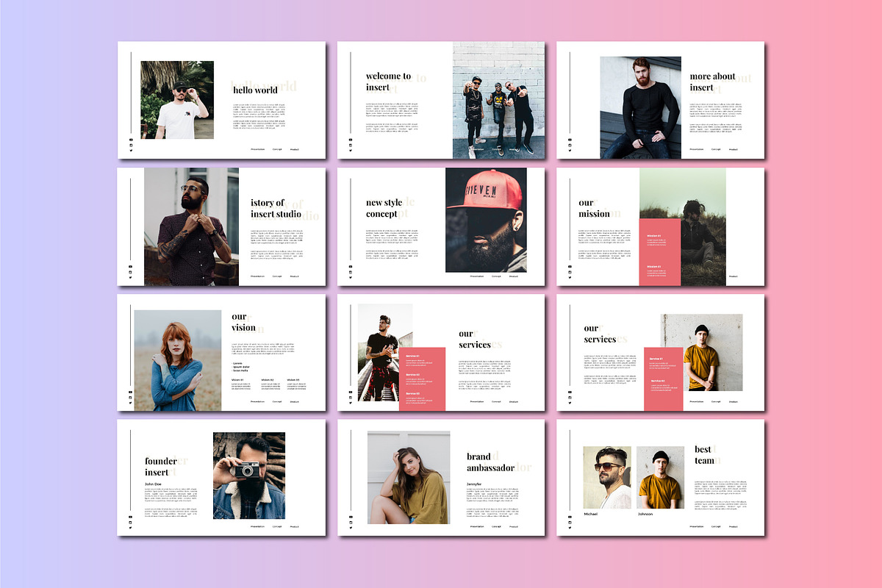Click Concept link on hello world slide
882x588 pixels.
click(277, 149)
